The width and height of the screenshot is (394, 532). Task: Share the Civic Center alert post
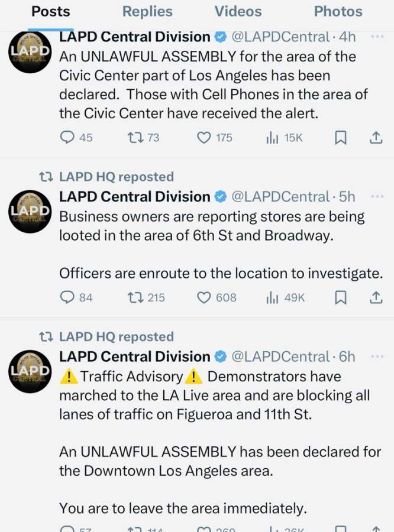point(376,137)
